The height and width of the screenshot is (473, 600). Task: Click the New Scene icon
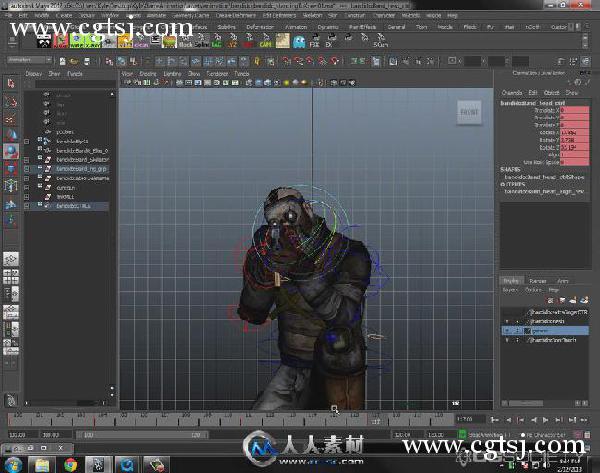[x=62, y=61]
